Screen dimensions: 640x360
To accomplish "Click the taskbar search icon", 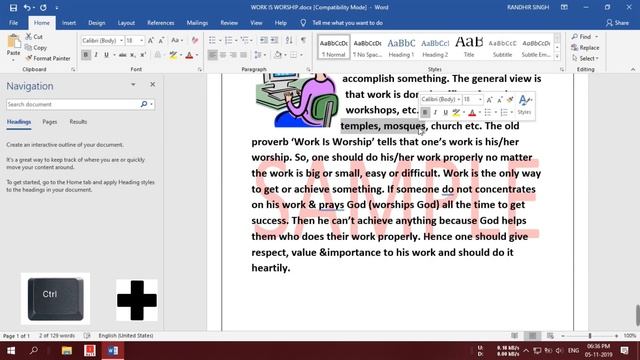I will pyautogui.click(x=34, y=351).
